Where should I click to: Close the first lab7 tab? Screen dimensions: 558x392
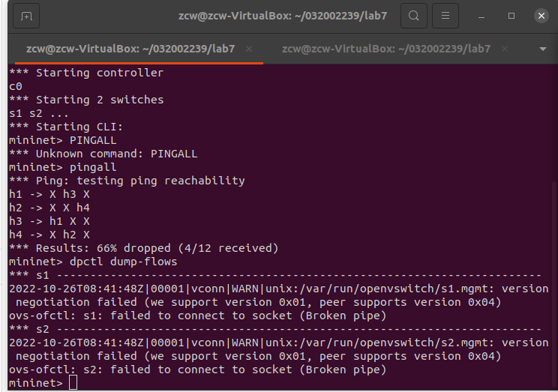(249, 49)
